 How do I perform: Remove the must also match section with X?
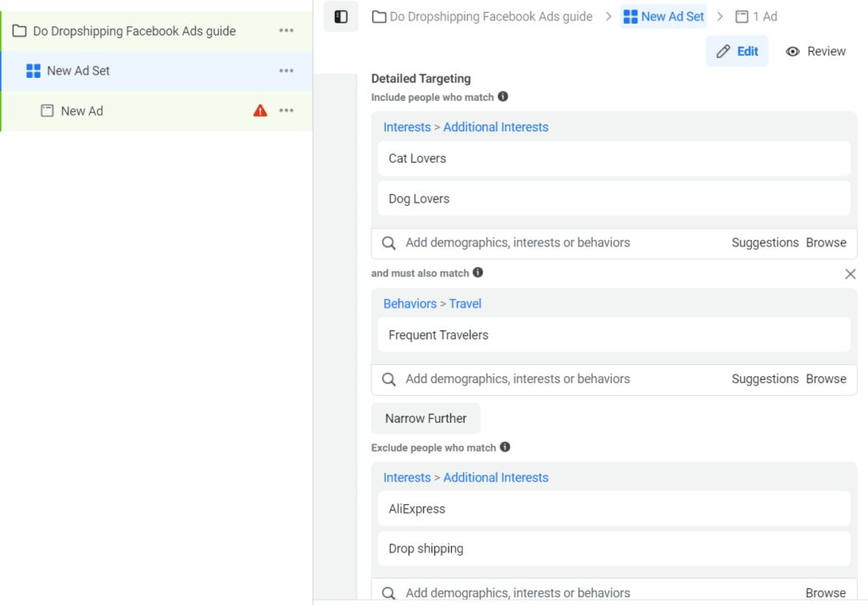point(850,274)
